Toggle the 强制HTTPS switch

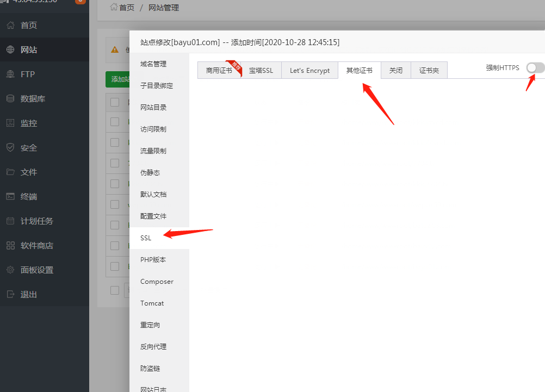pyautogui.click(x=535, y=68)
